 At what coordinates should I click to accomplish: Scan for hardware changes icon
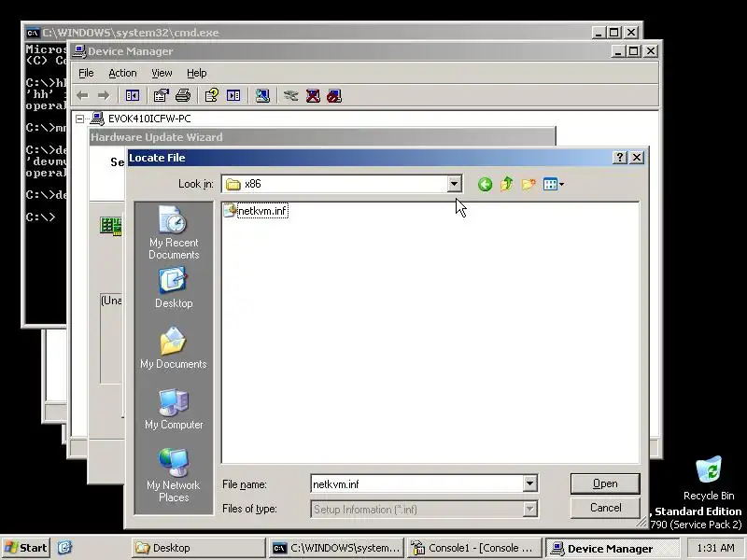[x=262, y=96]
